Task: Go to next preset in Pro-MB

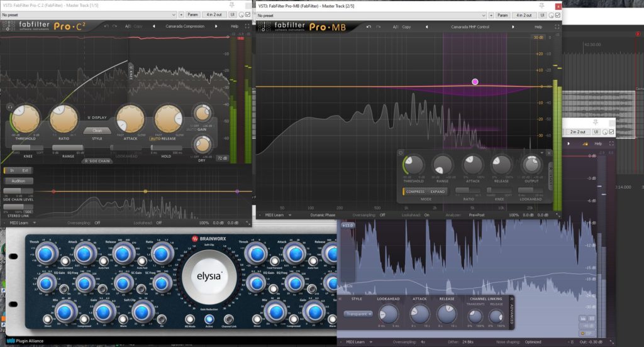Action: click(513, 26)
